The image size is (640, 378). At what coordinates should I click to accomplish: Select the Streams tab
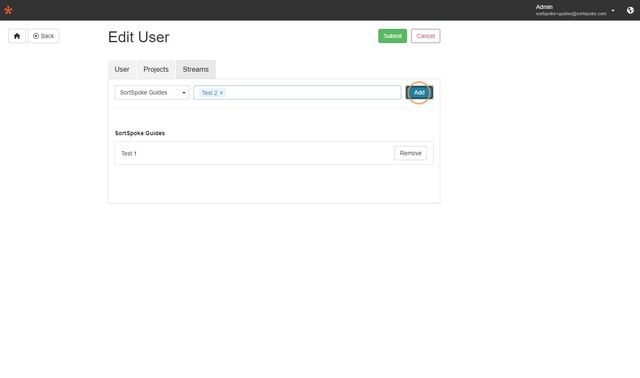(x=196, y=69)
